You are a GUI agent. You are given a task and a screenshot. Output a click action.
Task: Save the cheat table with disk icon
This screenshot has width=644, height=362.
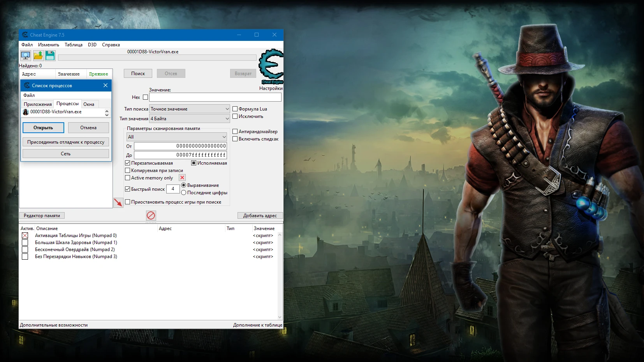tap(50, 55)
